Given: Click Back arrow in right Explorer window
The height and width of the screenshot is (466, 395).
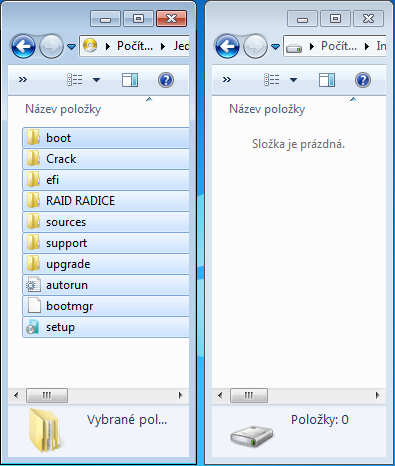Looking at the screenshot, I should (227, 46).
